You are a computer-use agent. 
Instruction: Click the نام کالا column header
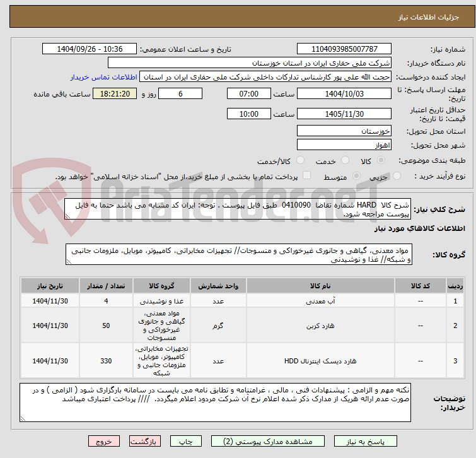point(320,286)
